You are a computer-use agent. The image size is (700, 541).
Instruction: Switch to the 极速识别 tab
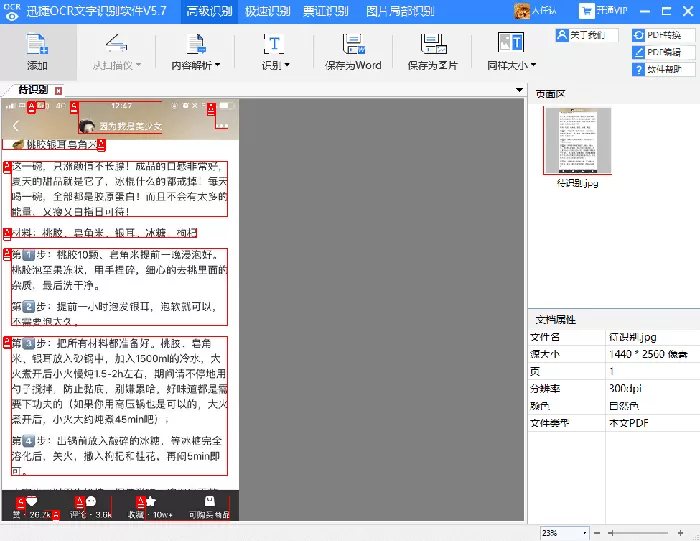(x=267, y=12)
